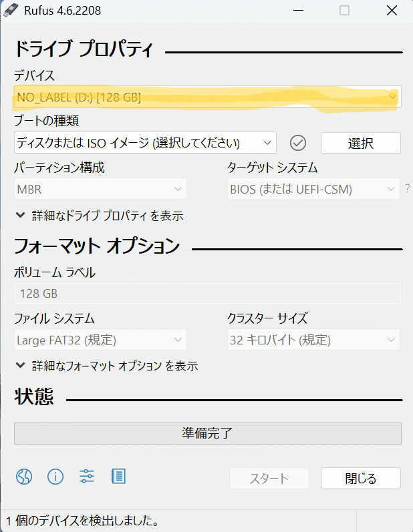Click the 閉じる button
The height and width of the screenshot is (532, 413).
point(361,479)
